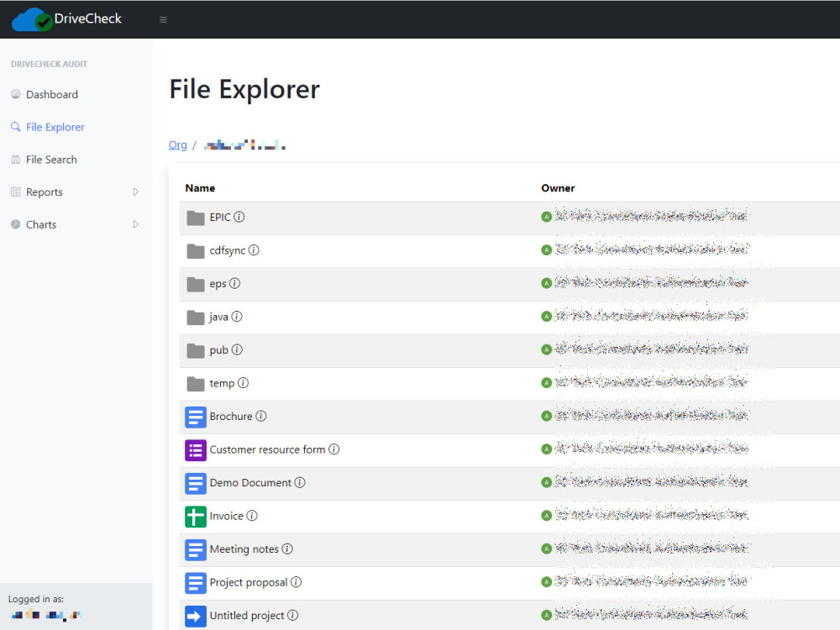Image resolution: width=840 pixels, height=630 pixels.
Task: Click the Charts pie icon
Action: (x=15, y=224)
